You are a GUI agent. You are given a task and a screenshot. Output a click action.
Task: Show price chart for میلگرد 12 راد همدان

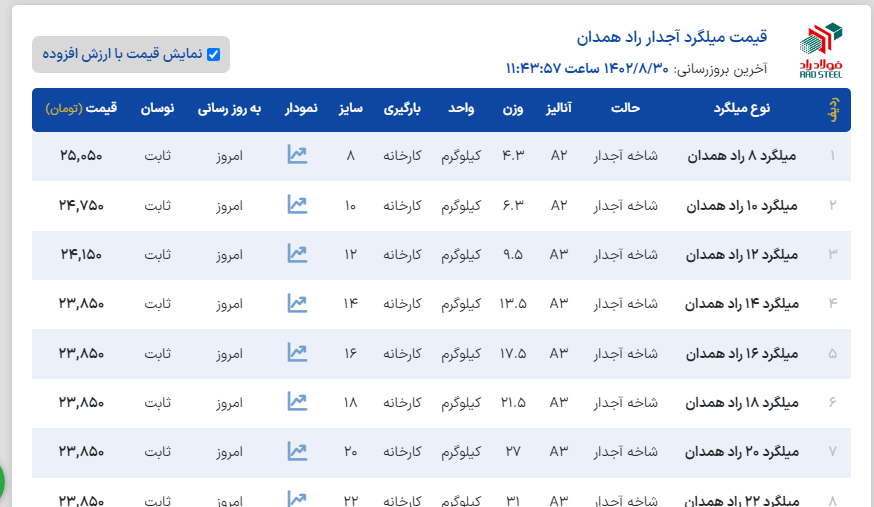pos(297,254)
